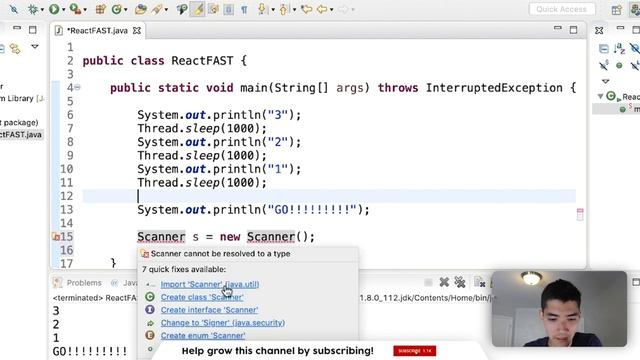Click error marker on line 15

point(56,236)
